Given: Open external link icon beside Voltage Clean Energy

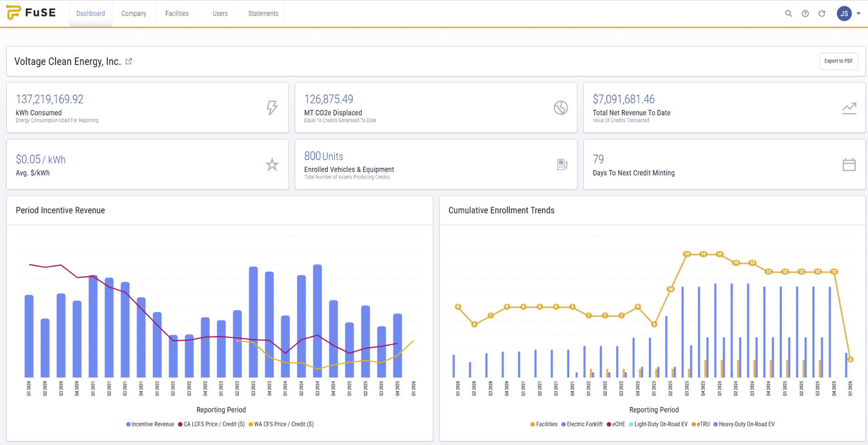Looking at the screenshot, I should click(128, 62).
